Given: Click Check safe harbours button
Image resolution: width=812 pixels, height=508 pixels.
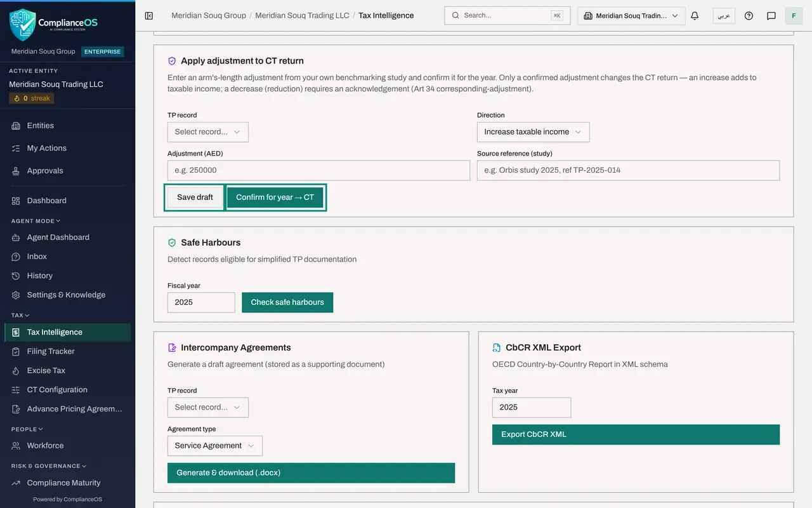Looking at the screenshot, I should point(287,302).
